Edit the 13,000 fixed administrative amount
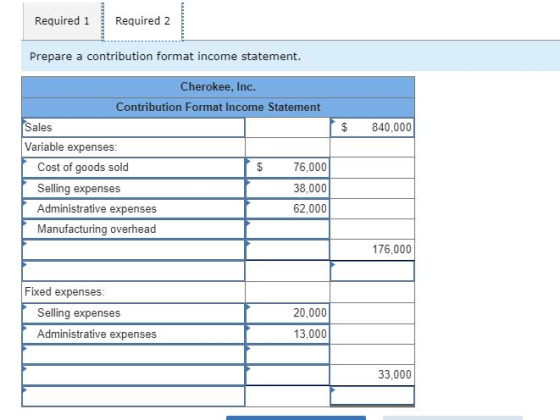 [x=288, y=334]
